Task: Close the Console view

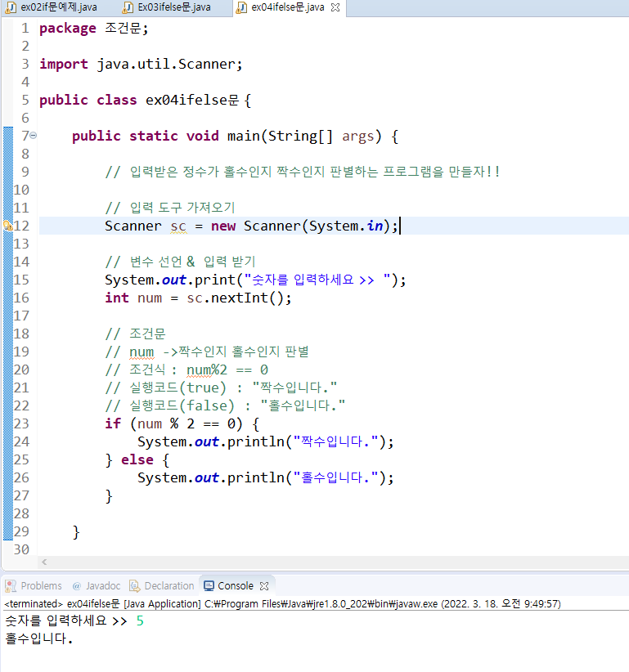Action: coord(264,585)
